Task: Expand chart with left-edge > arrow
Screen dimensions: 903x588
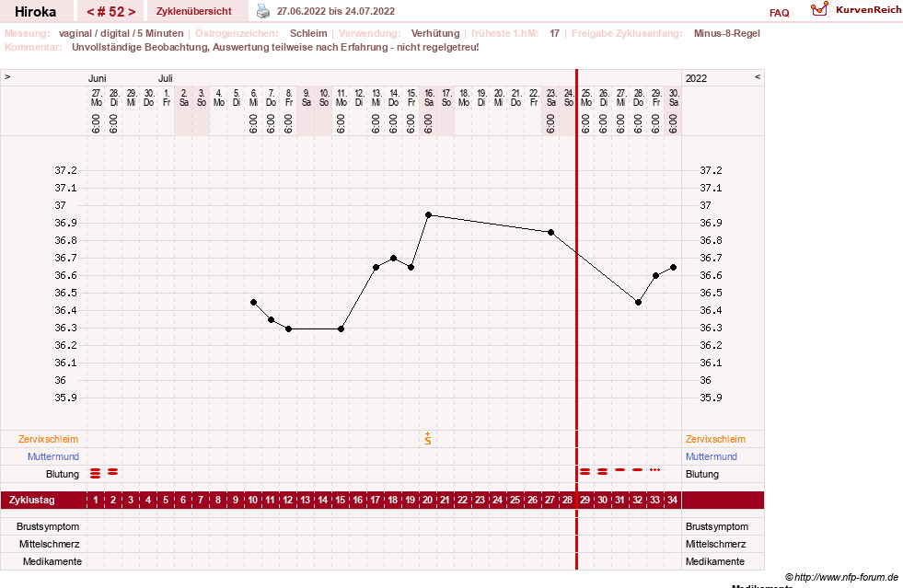Action: coord(7,76)
